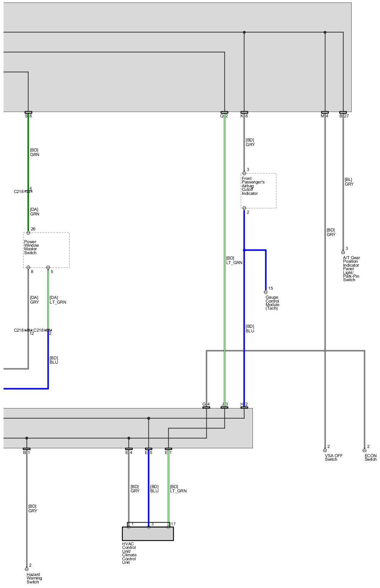The width and height of the screenshot is (380, 588).
Task: Click the VSA OFF Switch label
Action: (333, 457)
